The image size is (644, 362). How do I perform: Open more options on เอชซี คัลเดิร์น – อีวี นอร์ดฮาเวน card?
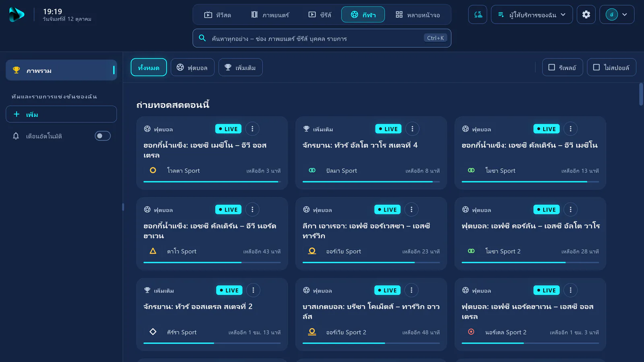pyautogui.click(x=252, y=210)
